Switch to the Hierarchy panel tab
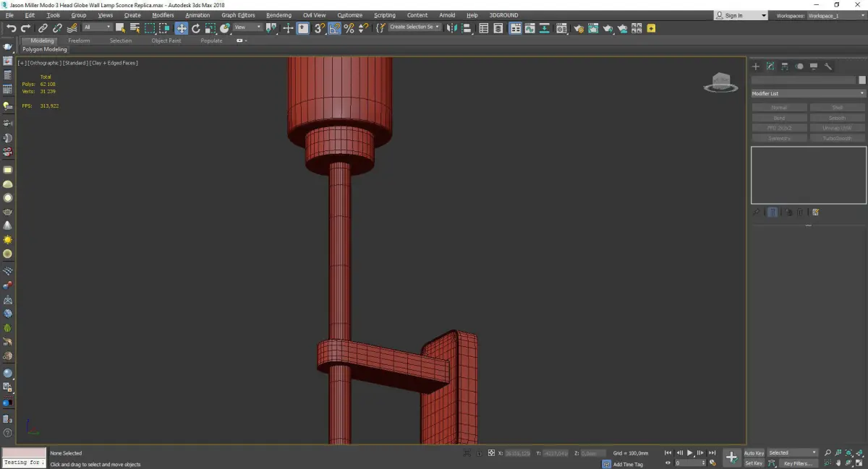 (x=785, y=66)
